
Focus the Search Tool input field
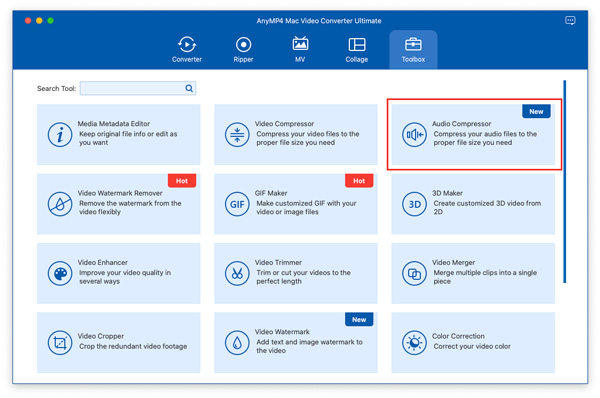[138, 88]
